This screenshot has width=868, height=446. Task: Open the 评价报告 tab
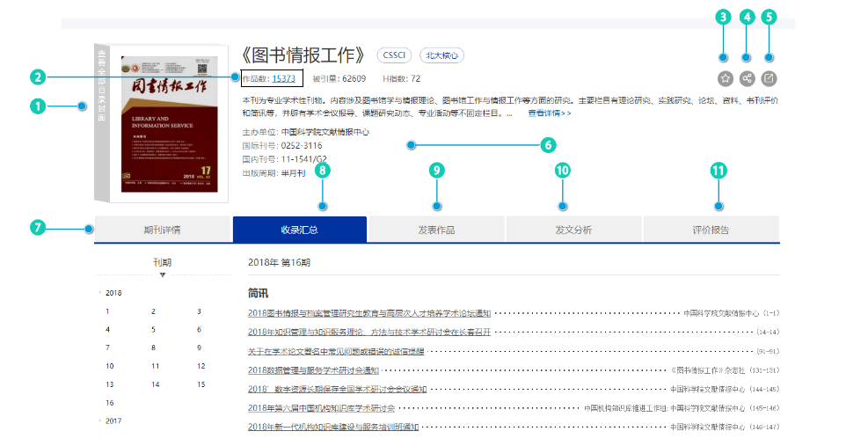pyautogui.click(x=711, y=230)
